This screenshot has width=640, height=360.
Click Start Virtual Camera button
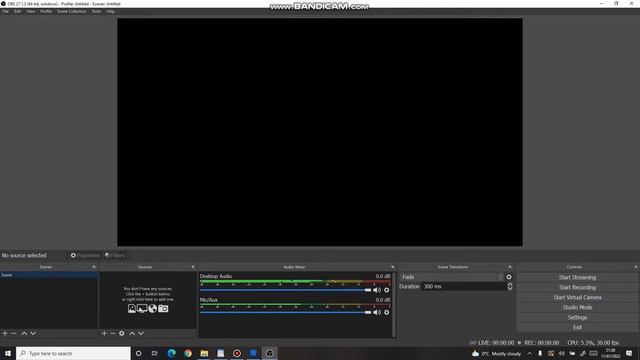coord(577,298)
